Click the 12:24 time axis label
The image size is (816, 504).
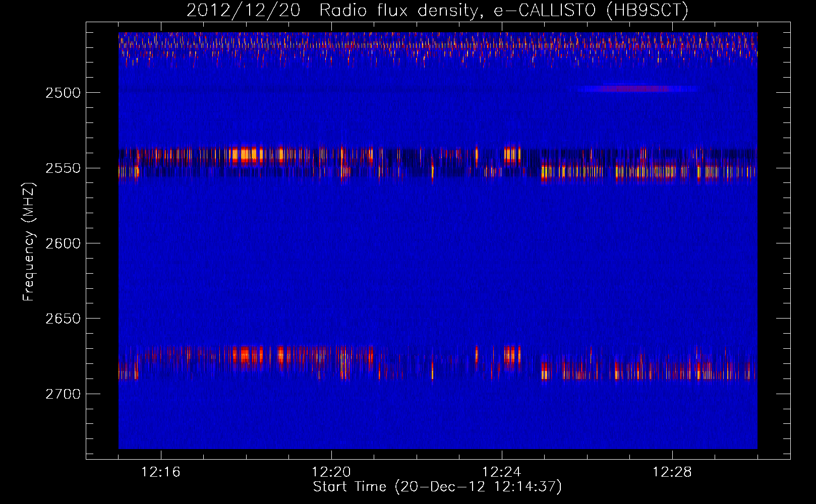tap(502, 472)
